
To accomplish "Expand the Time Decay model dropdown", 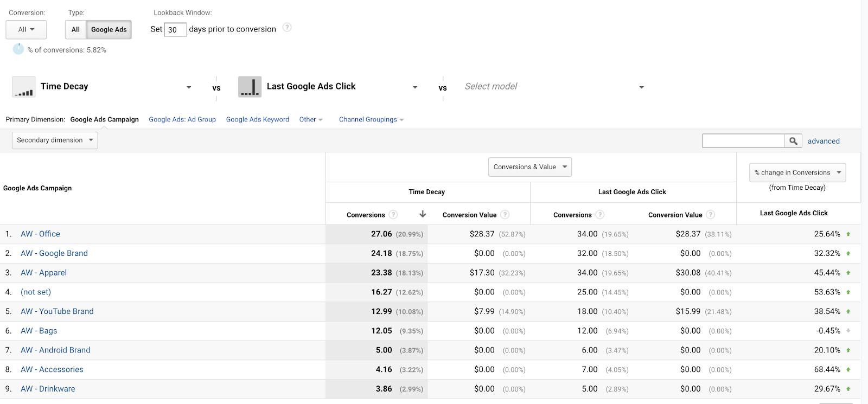I will pyautogui.click(x=189, y=87).
